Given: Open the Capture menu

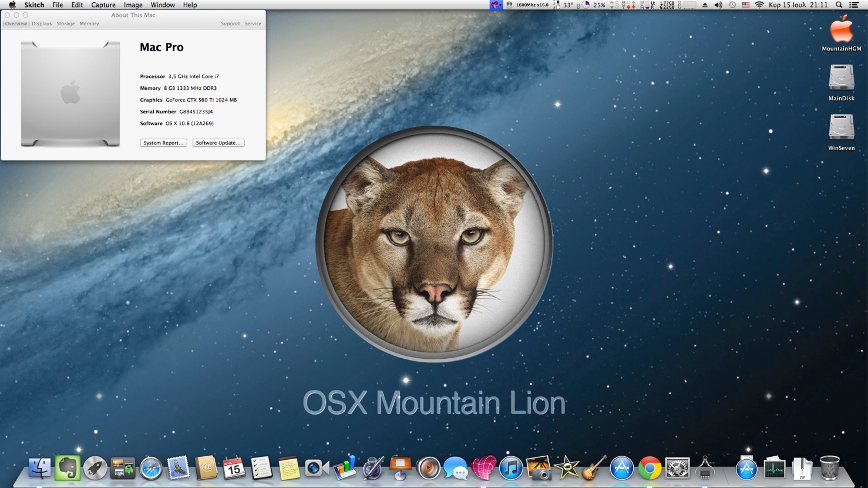Looking at the screenshot, I should [x=103, y=5].
